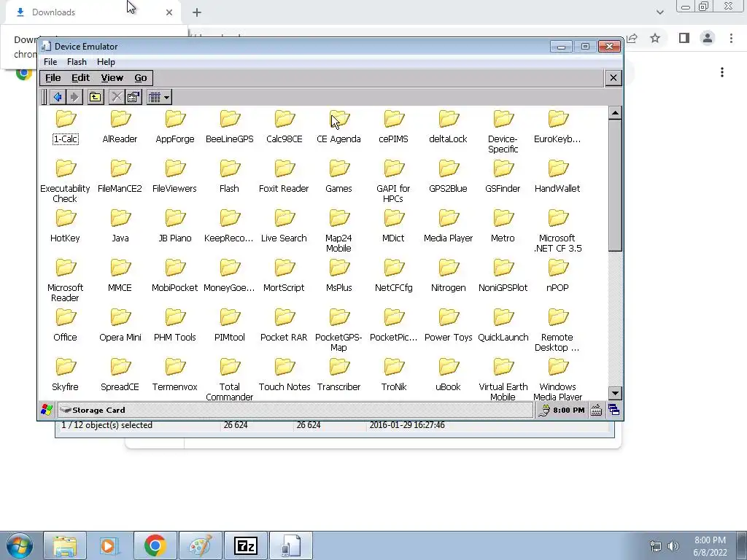The height and width of the screenshot is (560, 747).
Task: Toggle Chrome side panel
Action: click(x=684, y=38)
